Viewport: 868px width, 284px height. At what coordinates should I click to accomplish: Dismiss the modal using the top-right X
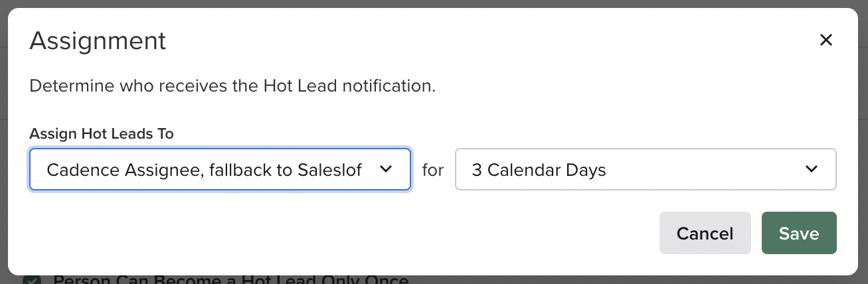[825, 40]
